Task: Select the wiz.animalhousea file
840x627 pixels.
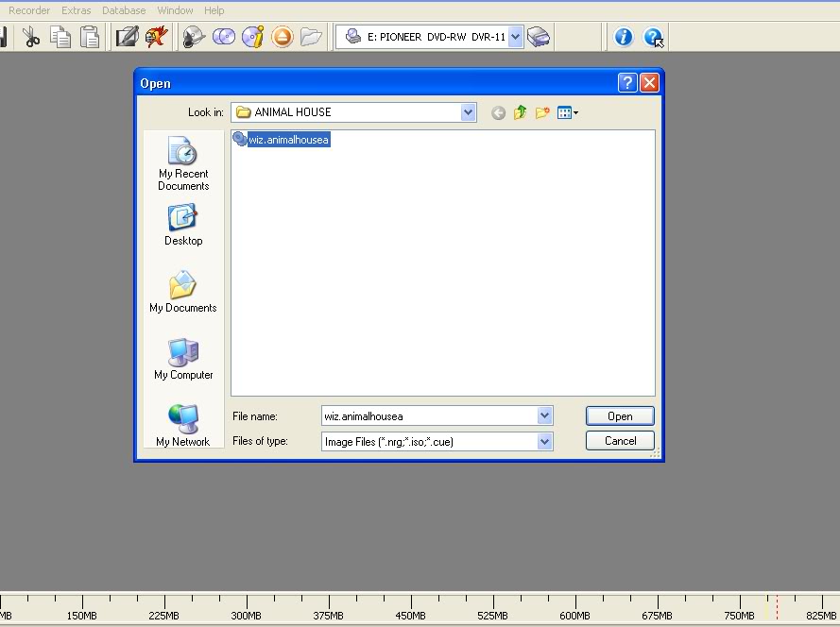Action: point(288,140)
